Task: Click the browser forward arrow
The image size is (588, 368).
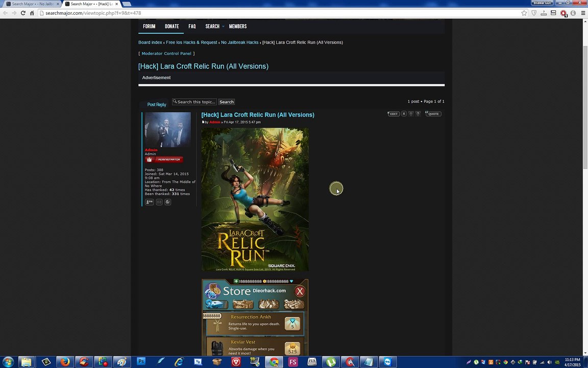Action: tap(14, 13)
